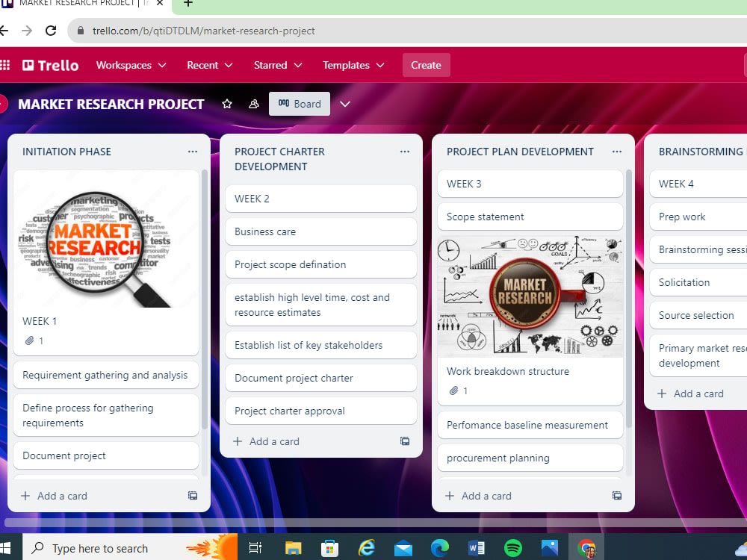Open the WEEK 2 card
Viewport: 747px width, 560px height.
[321, 199]
